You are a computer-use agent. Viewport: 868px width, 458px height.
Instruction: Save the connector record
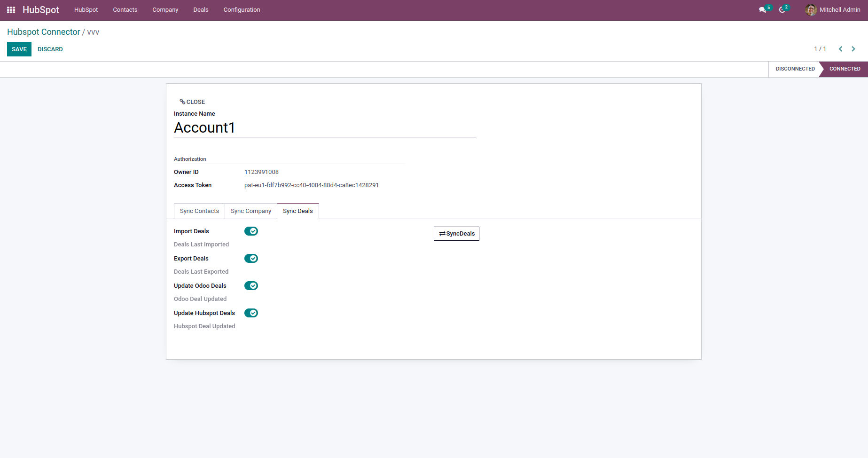(19, 49)
